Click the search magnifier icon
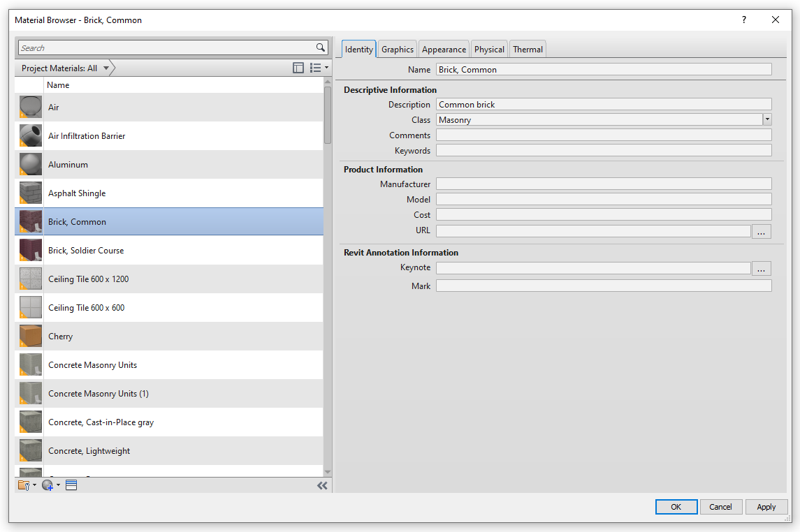This screenshot has height=532, width=800. coord(321,47)
